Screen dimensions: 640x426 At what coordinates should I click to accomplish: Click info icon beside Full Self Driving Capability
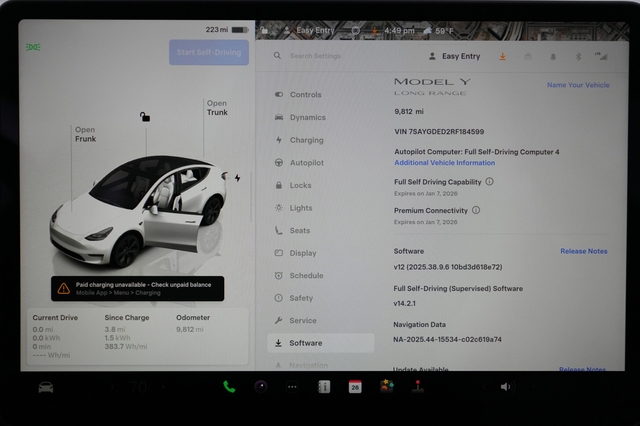click(489, 182)
